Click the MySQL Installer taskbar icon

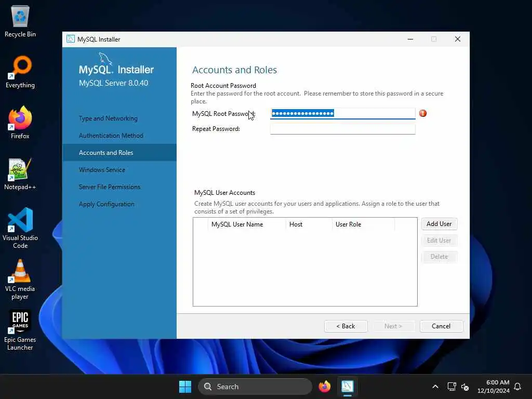tap(348, 387)
